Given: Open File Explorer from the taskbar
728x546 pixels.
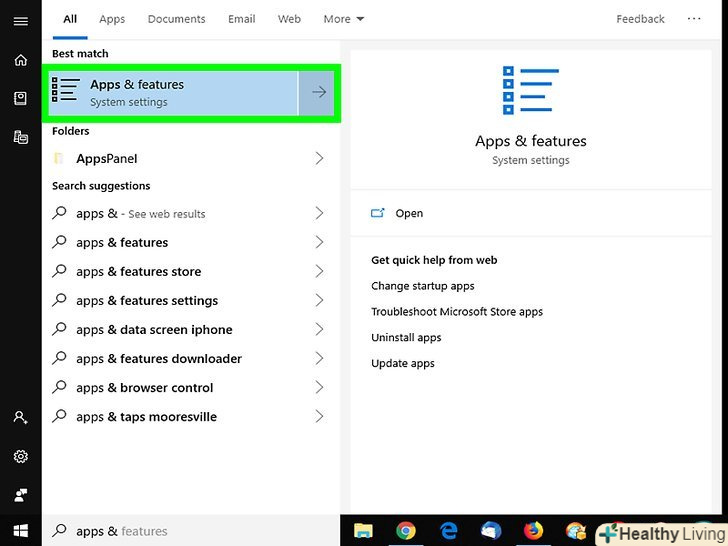Looking at the screenshot, I should click(x=363, y=531).
